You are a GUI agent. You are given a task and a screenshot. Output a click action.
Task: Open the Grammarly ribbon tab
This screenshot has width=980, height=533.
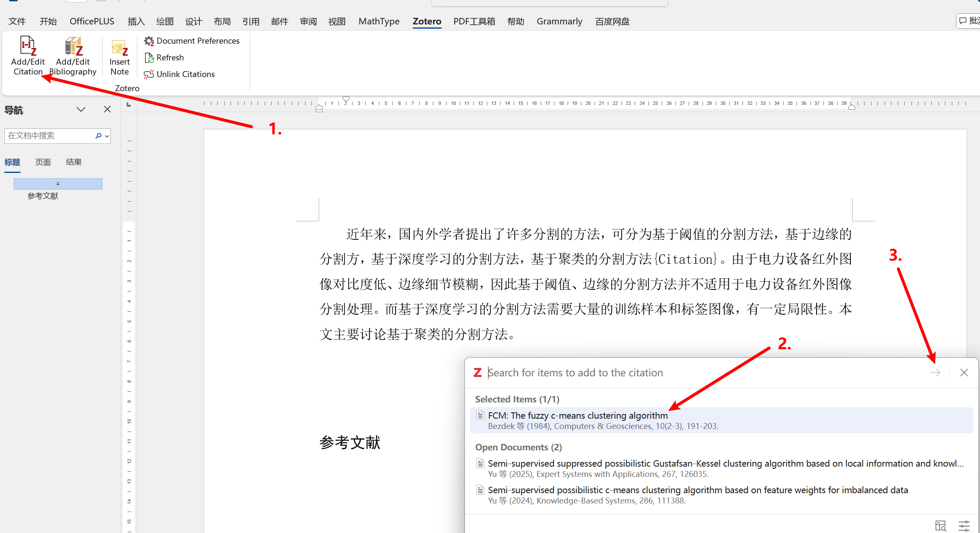[x=559, y=21]
